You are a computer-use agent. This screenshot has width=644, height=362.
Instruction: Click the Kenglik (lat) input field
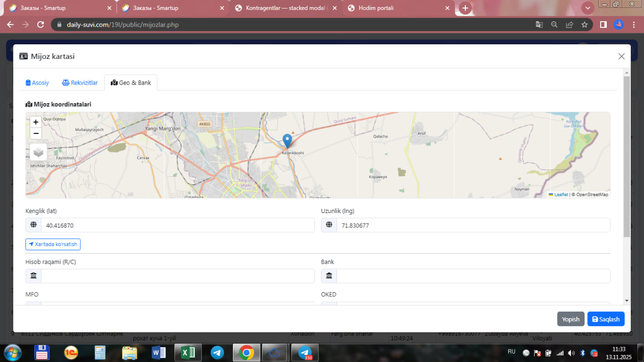click(x=177, y=226)
